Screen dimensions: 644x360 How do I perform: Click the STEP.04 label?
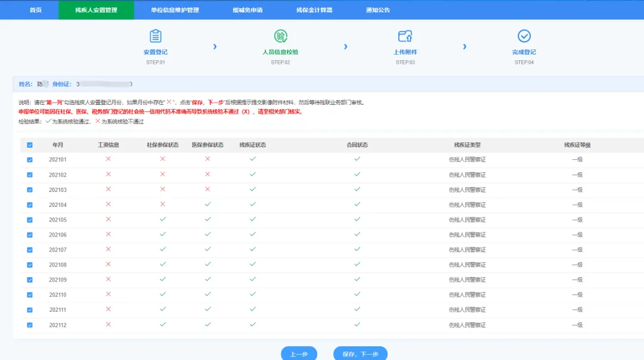(524, 63)
